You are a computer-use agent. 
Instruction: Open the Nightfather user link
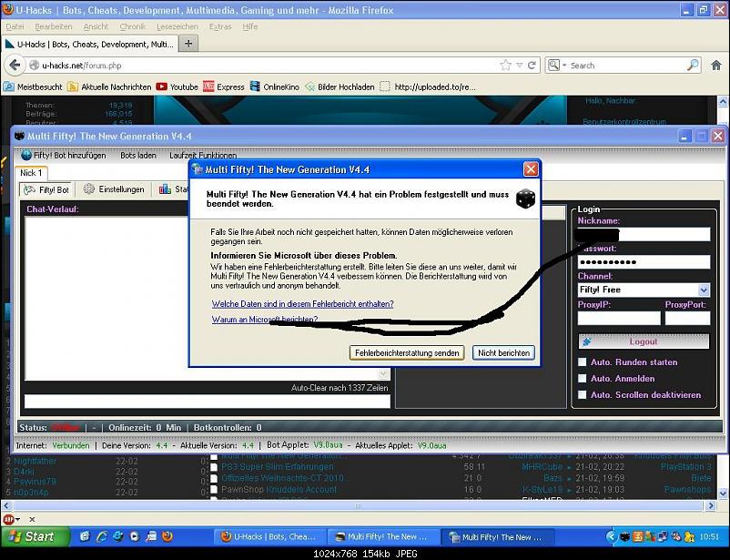click(x=35, y=461)
